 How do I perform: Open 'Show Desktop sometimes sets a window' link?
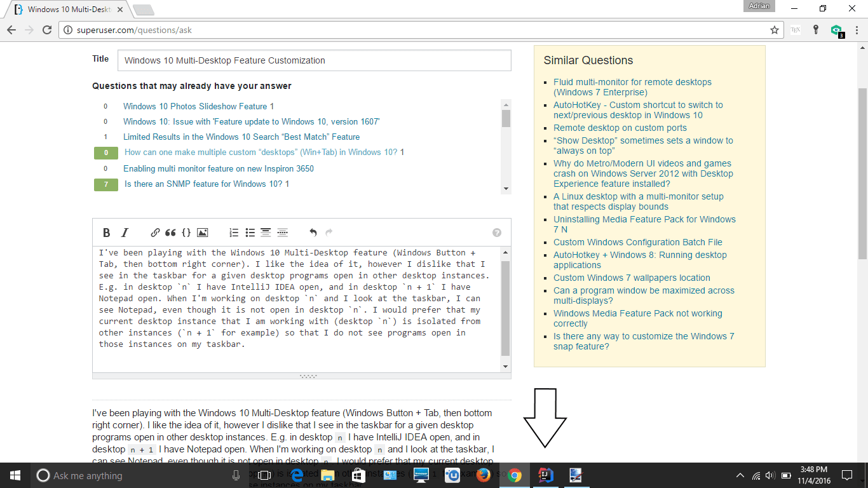pyautogui.click(x=643, y=146)
